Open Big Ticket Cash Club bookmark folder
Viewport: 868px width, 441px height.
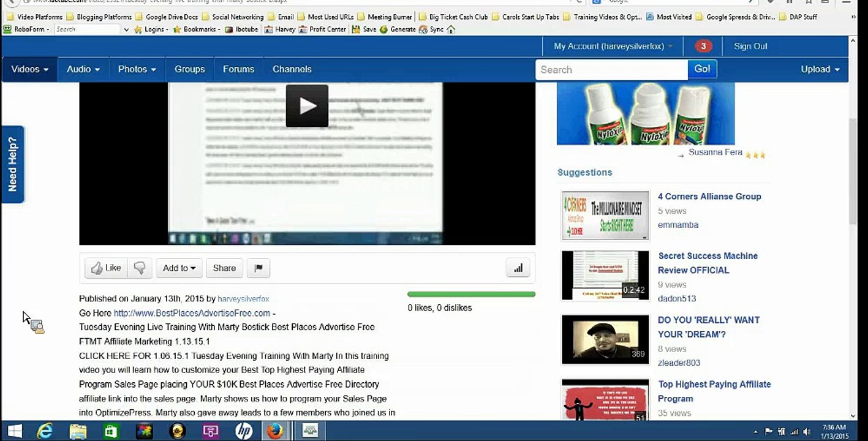pyautogui.click(x=453, y=17)
